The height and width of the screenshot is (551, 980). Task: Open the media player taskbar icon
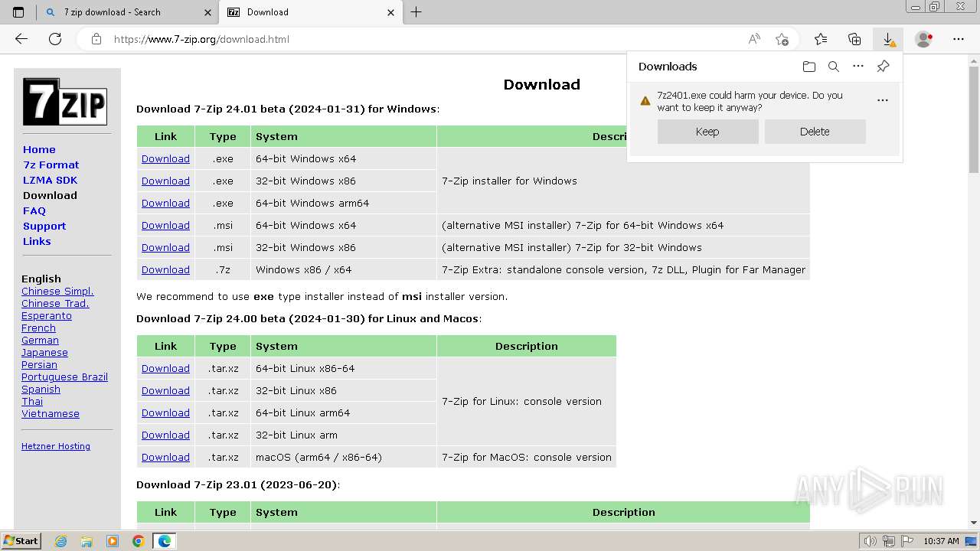tap(113, 541)
